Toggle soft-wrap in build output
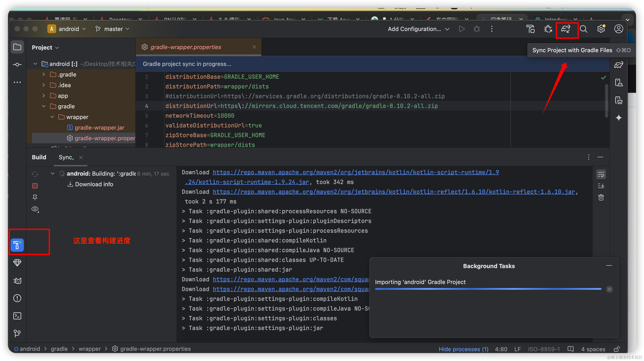644x361 pixels. pyautogui.click(x=601, y=175)
